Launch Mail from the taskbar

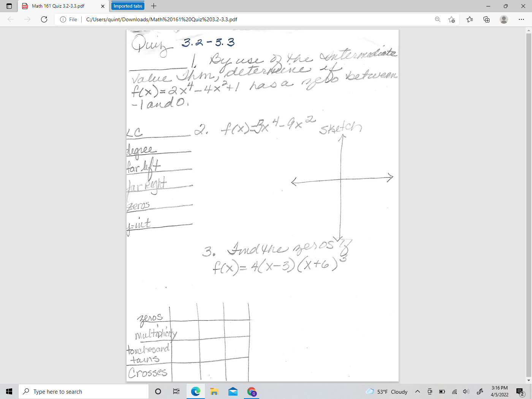(x=233, y=391)
